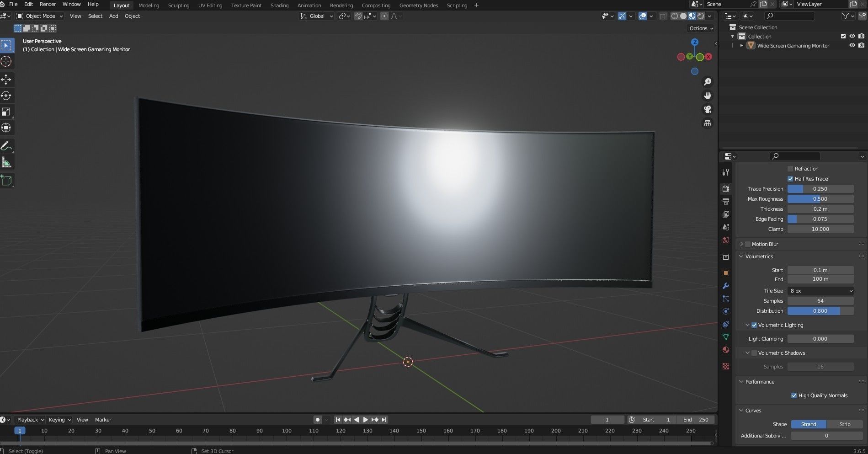Image resolution: width=868 pixels, height=454 pixels.
Task: Open the File menu
Action: tap(13, 4)
